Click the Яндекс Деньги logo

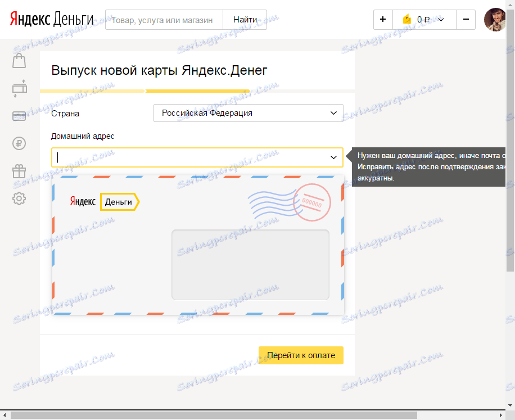(52, 19)
